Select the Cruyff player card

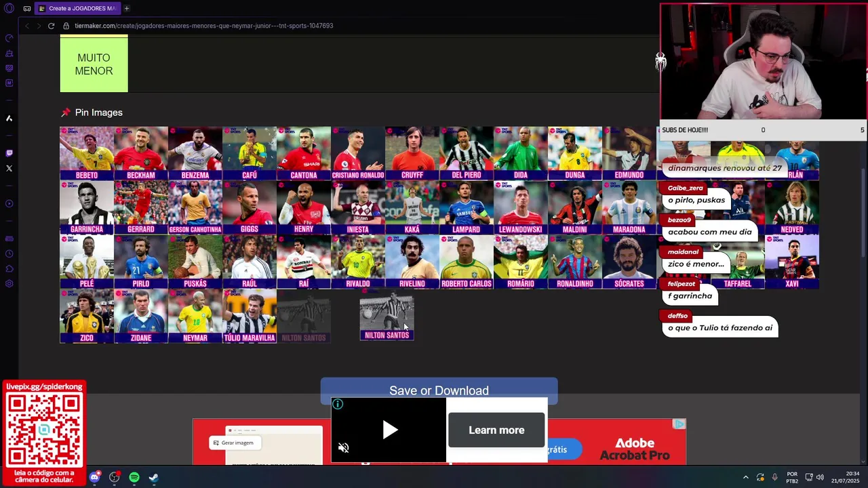pos(412,153)
